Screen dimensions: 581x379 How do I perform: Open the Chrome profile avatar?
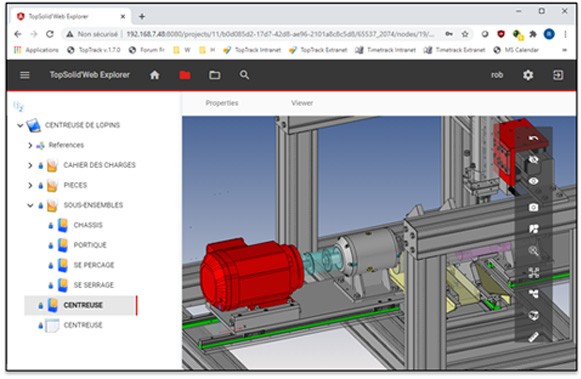(549, 34)
